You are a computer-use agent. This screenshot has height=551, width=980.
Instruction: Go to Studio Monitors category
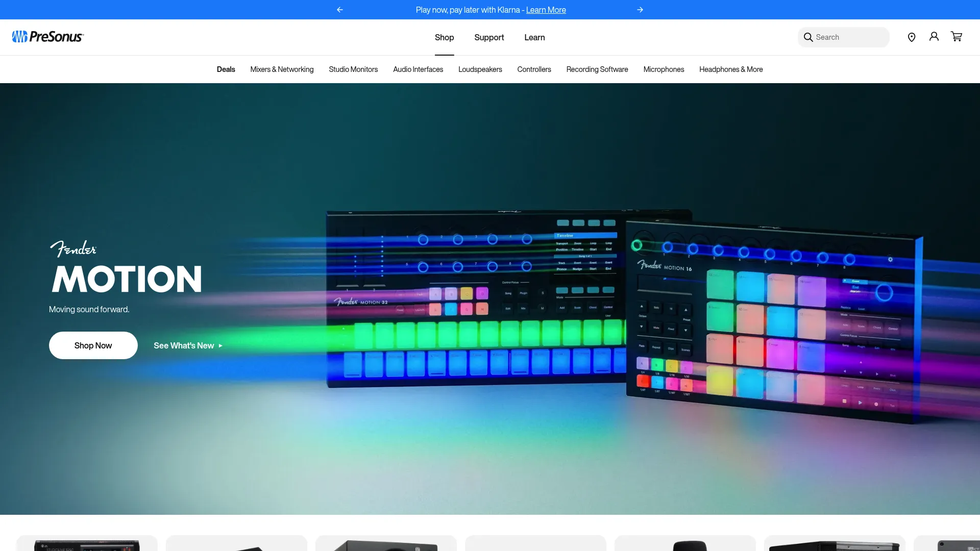[x=353, y=69]
